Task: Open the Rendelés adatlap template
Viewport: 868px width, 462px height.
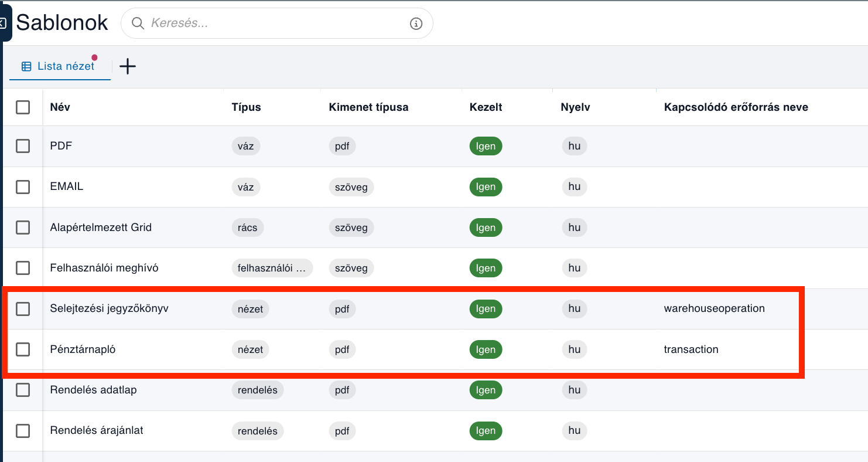Action: pos(94,390)
